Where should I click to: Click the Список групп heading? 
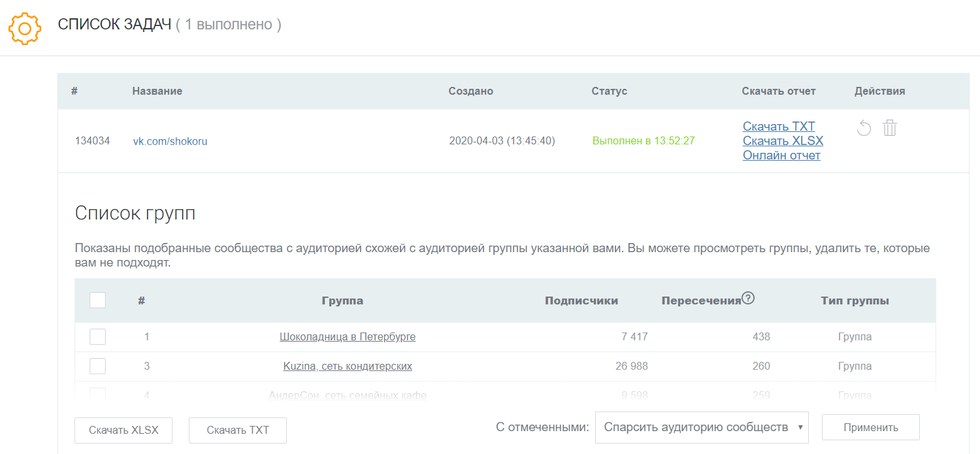[x=135, y=213]
